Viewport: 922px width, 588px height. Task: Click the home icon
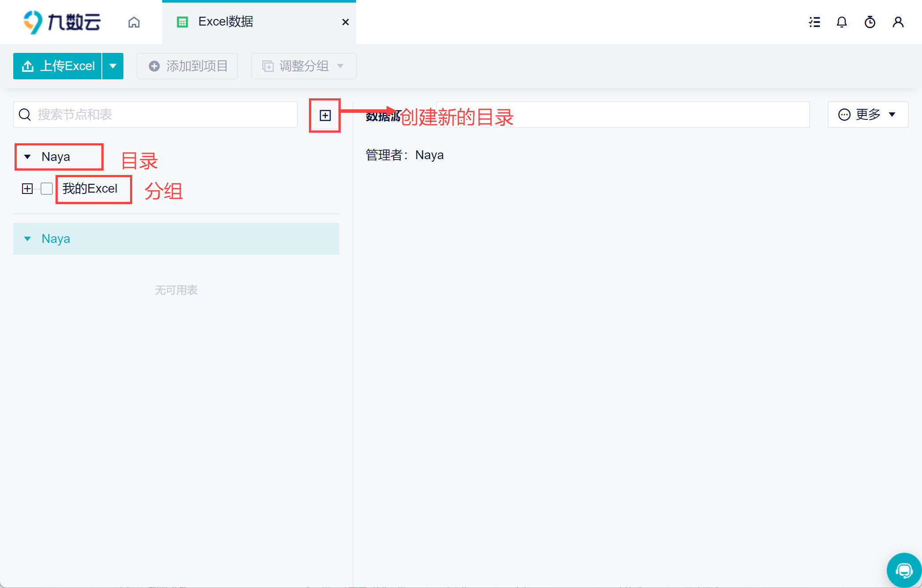click(x=134, y=22)
